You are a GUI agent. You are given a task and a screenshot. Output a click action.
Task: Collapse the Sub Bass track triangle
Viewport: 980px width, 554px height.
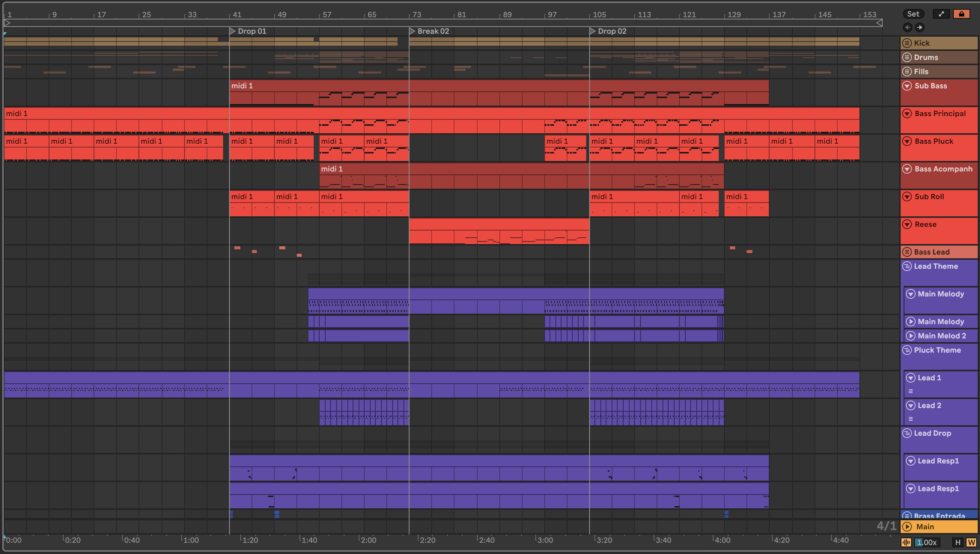(907, 86)
